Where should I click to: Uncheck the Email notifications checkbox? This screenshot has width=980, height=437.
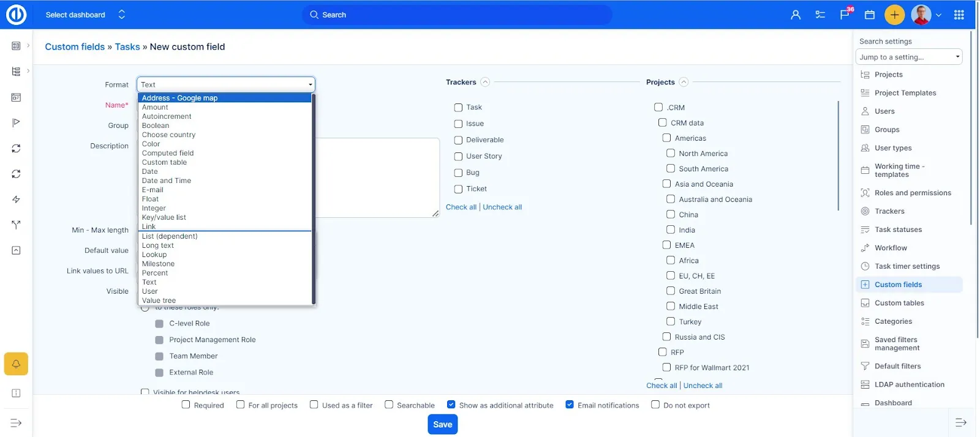570,405
